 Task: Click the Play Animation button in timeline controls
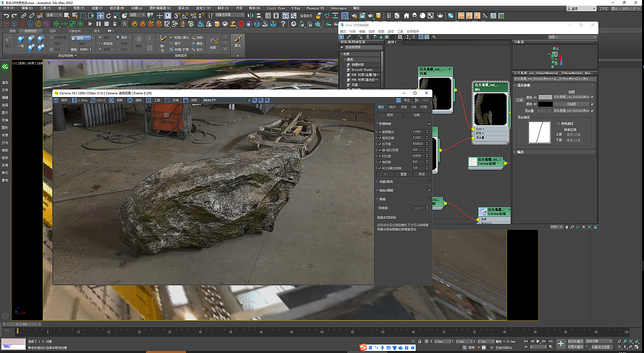[x=539, y=341]
